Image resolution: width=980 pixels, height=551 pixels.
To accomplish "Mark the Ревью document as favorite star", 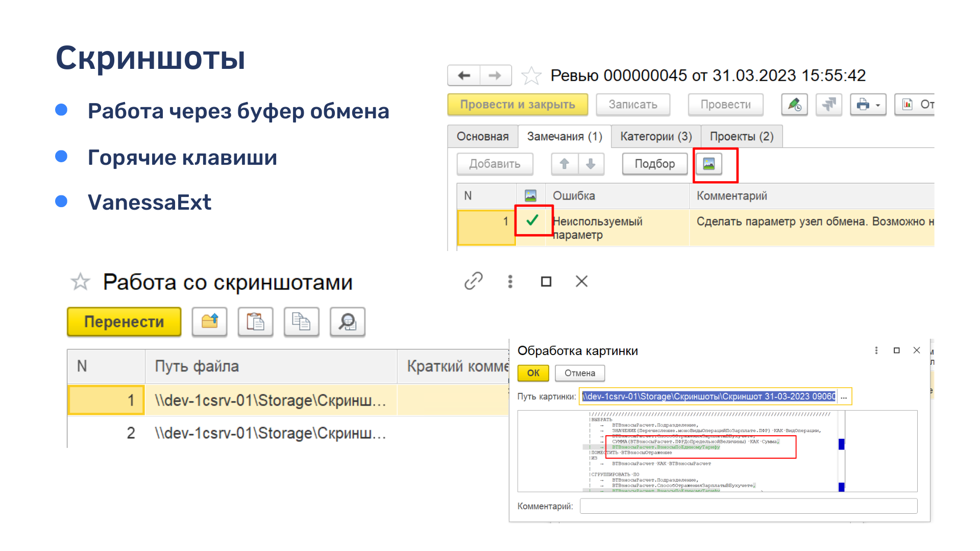I will [531, 76].
